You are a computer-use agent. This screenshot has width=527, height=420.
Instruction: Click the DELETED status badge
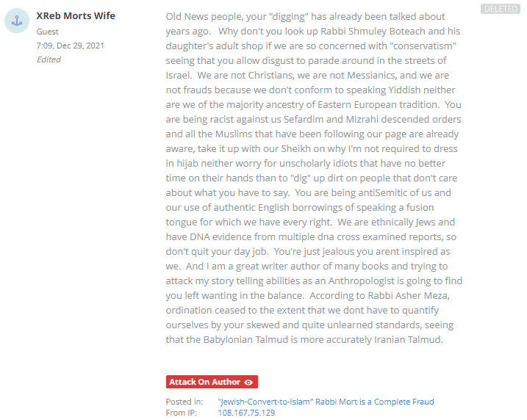pyautogui.click(x=500, y=9)
